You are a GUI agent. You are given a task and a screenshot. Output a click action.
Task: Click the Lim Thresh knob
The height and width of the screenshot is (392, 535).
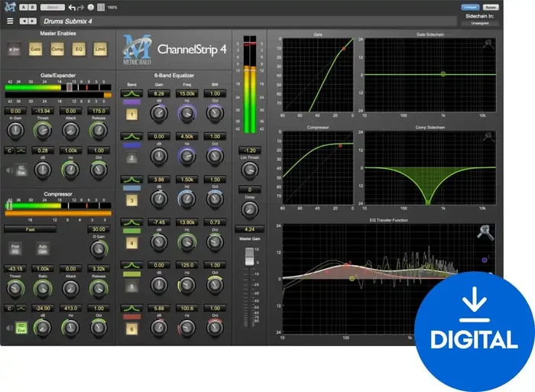coord(250,170)
